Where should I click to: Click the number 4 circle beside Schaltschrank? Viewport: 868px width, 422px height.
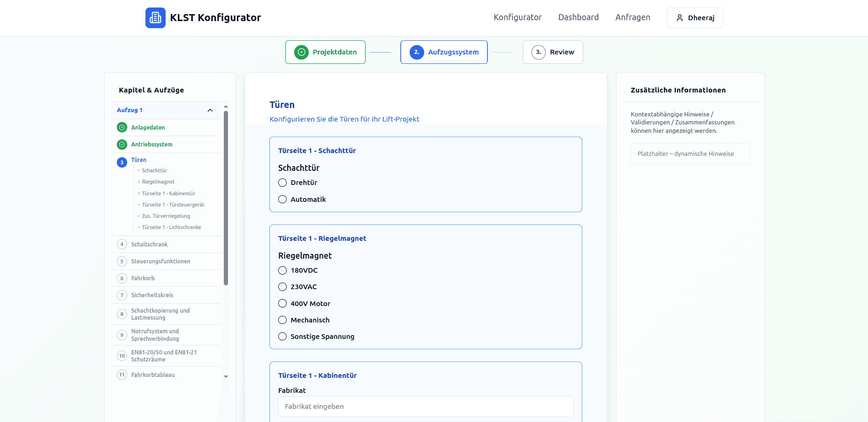click(122, 245)
